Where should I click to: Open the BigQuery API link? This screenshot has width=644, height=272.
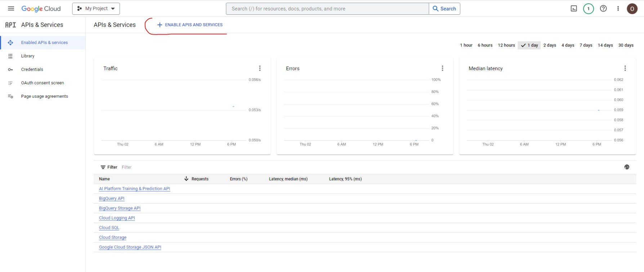(112, 199)
